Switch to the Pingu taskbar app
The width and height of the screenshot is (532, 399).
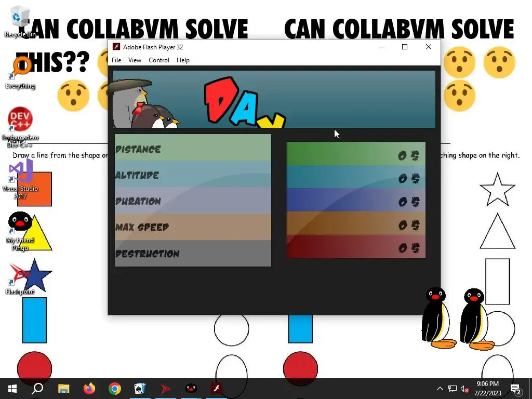(191, 389)
